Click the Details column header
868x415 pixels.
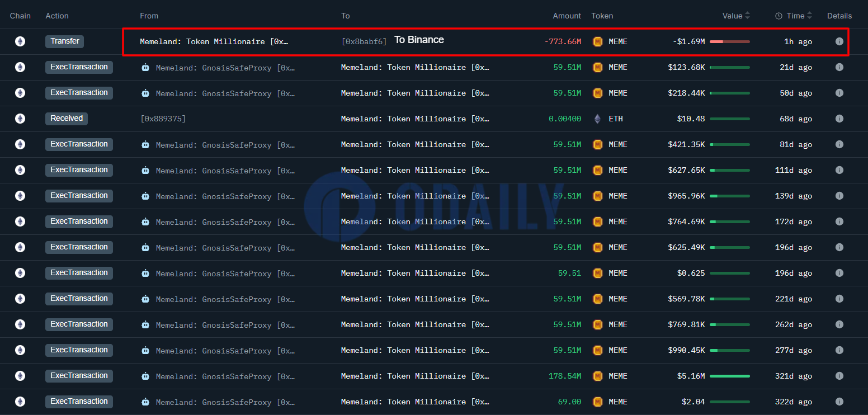(x=839, y=16)
